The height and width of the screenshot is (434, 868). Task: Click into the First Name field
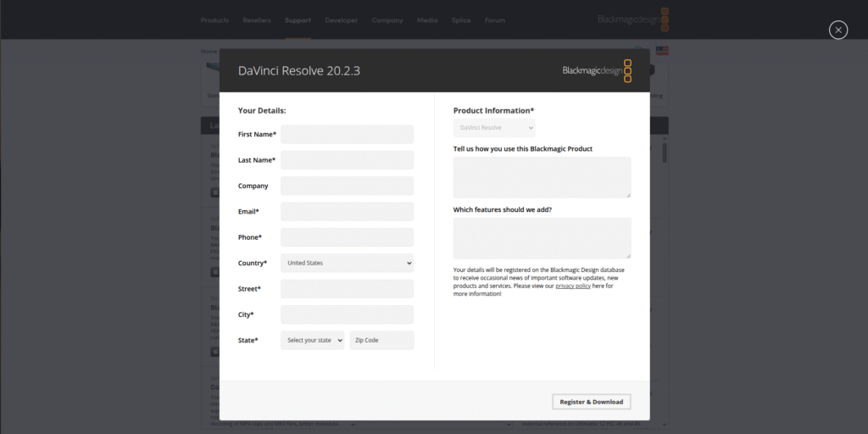pyautogui.click(x=347, y=134)
